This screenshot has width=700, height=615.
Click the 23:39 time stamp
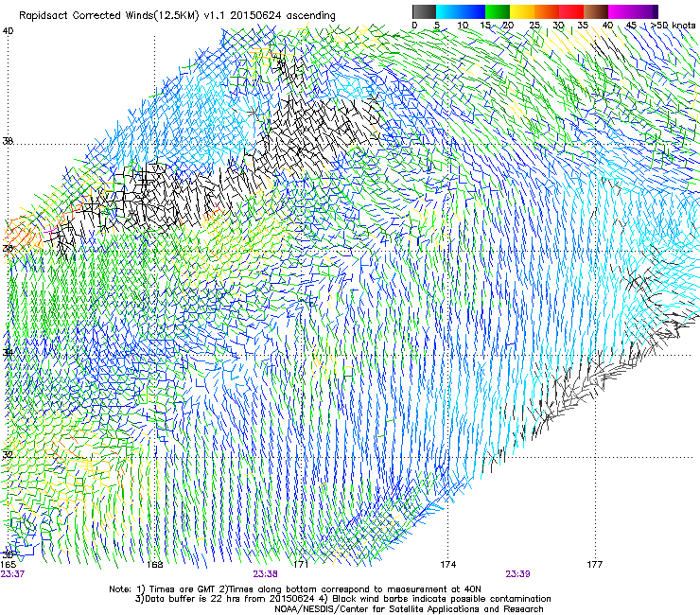517,574
